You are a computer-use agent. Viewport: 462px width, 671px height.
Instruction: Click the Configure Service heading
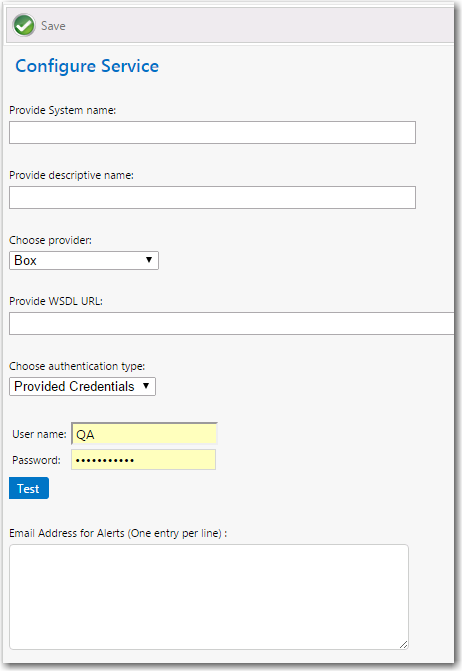[x=87, y=66]
